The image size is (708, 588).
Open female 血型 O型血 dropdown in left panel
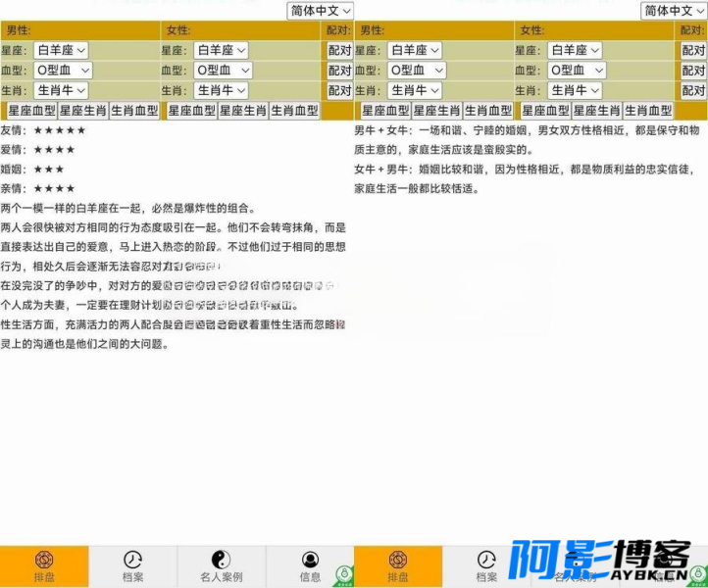click(x=223, y=70)
